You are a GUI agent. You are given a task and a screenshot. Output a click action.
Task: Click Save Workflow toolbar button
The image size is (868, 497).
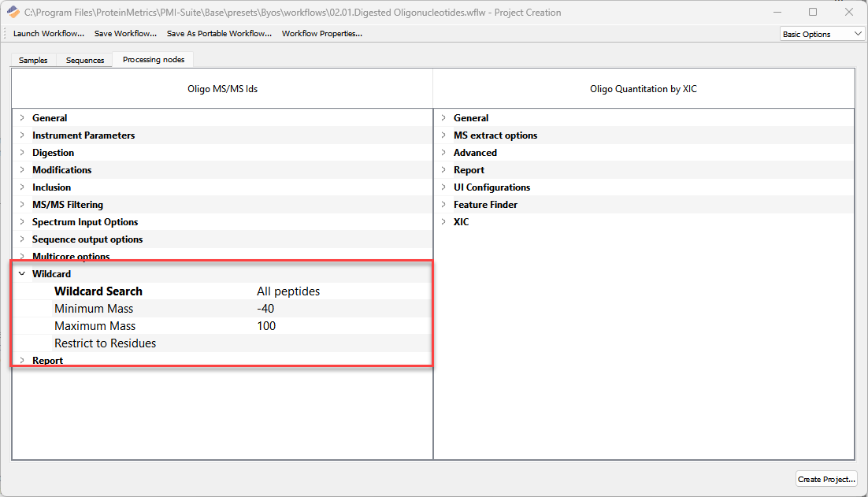coord(125,34)
